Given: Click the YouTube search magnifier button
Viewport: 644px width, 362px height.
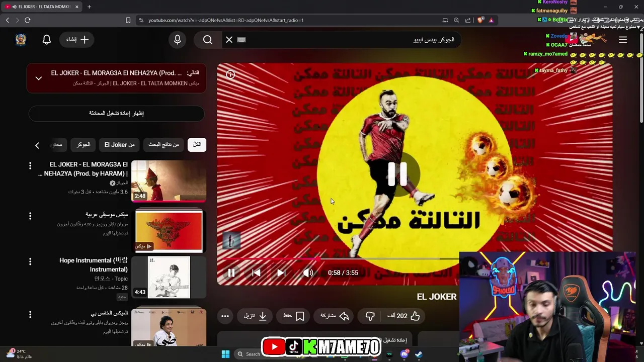Looking at the screenshot, I should pyautogui.click(x=208, y=40).
